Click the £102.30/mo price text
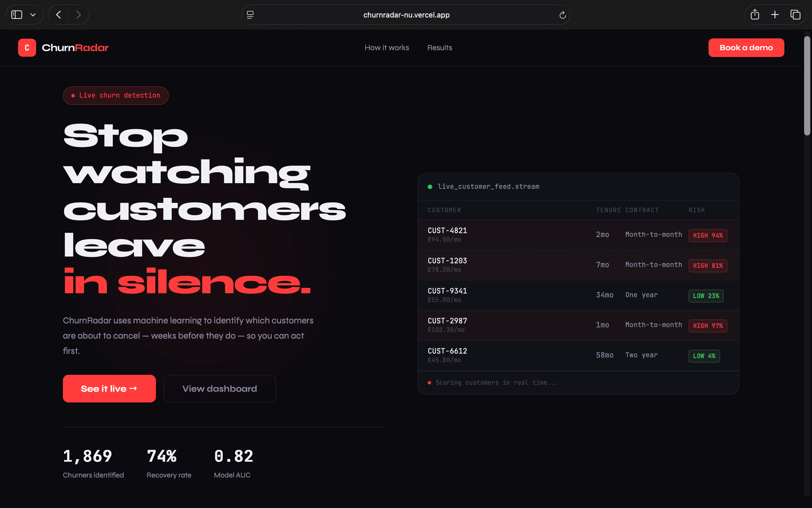The image size is (812, 508). [446, 330]
